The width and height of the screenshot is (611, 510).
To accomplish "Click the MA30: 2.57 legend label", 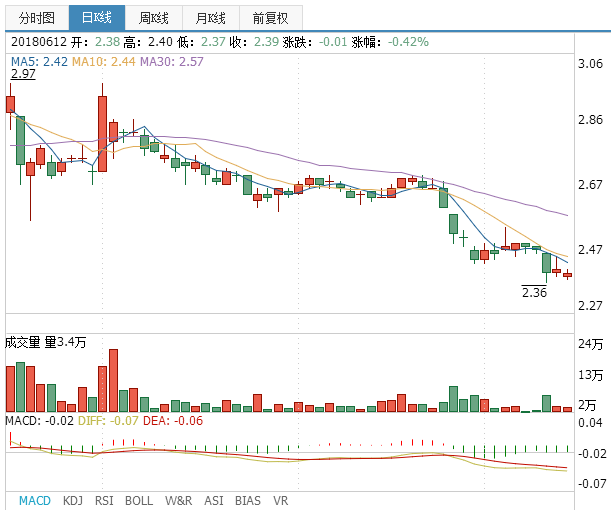I will point(172,62).
